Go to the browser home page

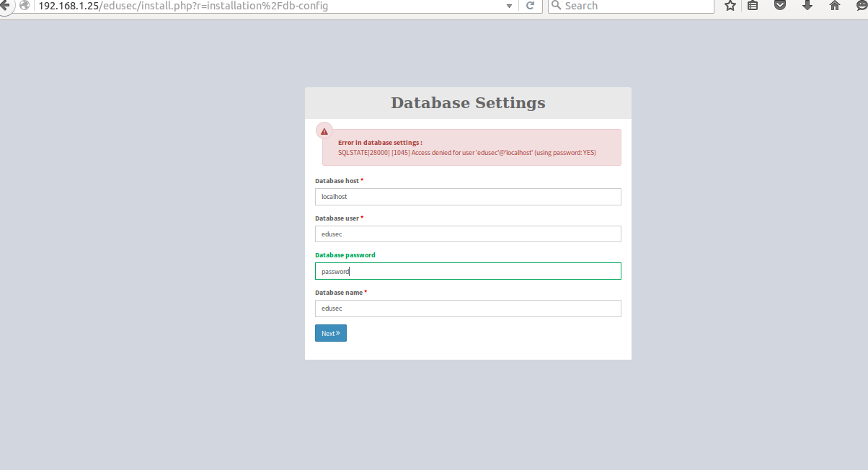[x=835, y=5]
